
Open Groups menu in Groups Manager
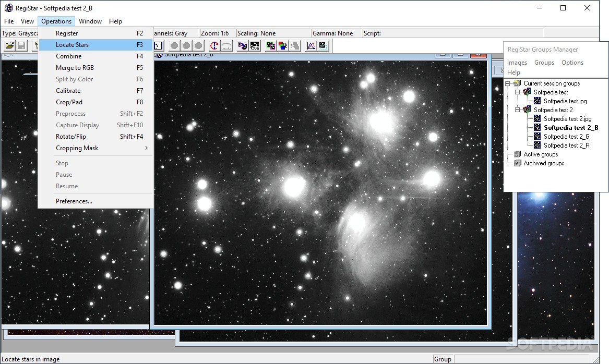coord(544,63)
